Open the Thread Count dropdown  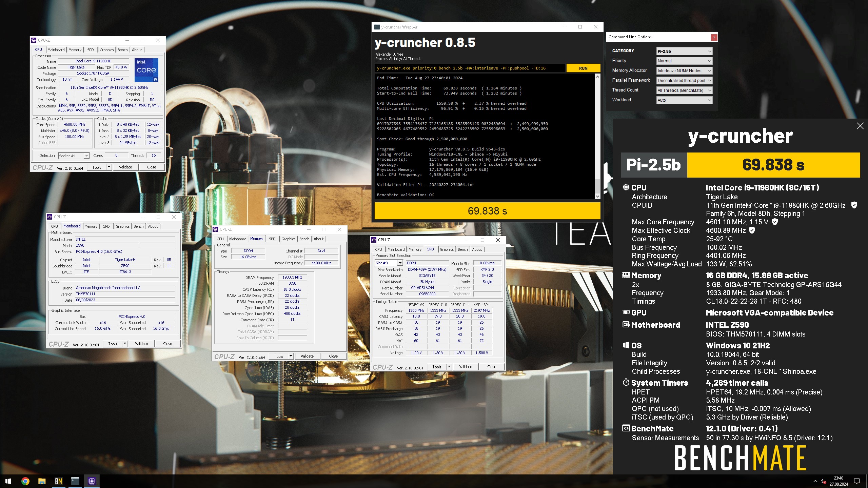click(684, 90)
